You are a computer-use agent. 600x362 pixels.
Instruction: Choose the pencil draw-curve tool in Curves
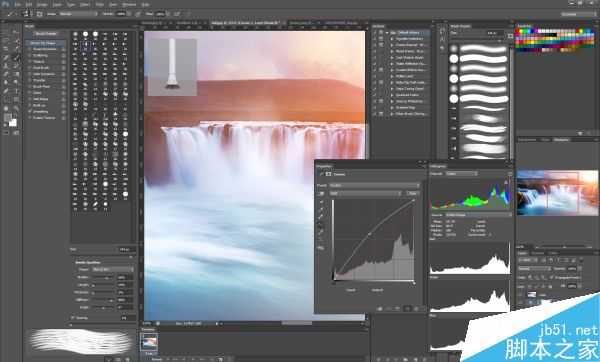click(x=321, y=232)
